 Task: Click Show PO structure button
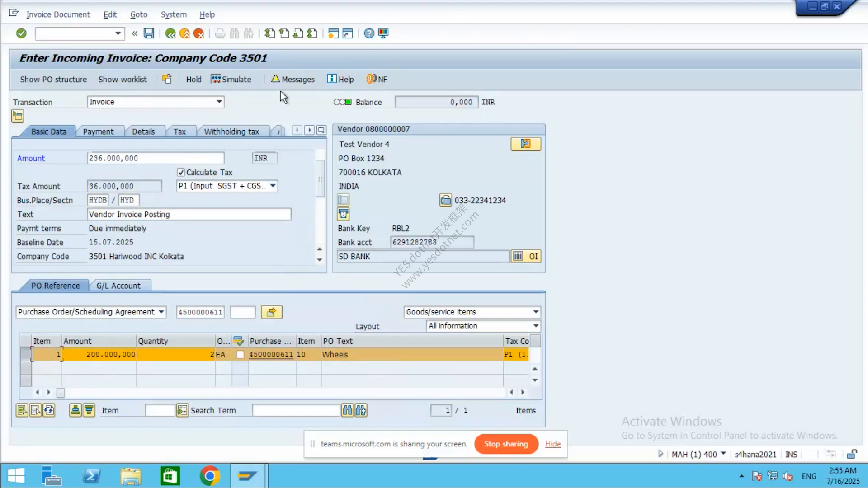coord(53,79)
